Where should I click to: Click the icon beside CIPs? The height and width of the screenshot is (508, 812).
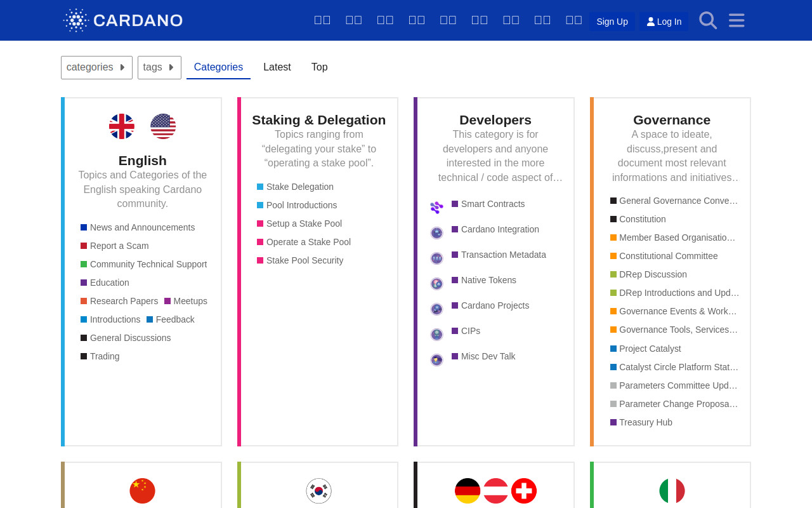click(x=436, y=335)
